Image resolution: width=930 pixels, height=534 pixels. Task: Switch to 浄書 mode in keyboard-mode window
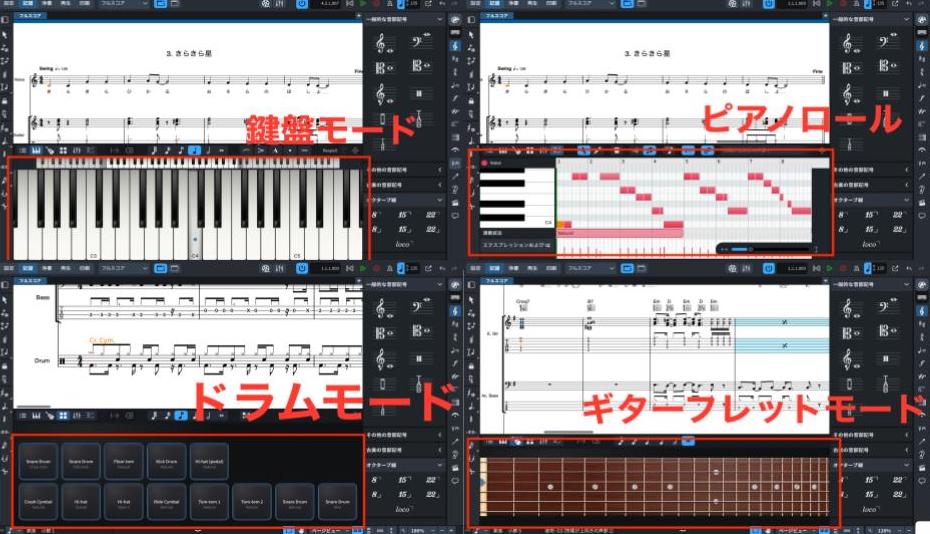pos(46,4)
